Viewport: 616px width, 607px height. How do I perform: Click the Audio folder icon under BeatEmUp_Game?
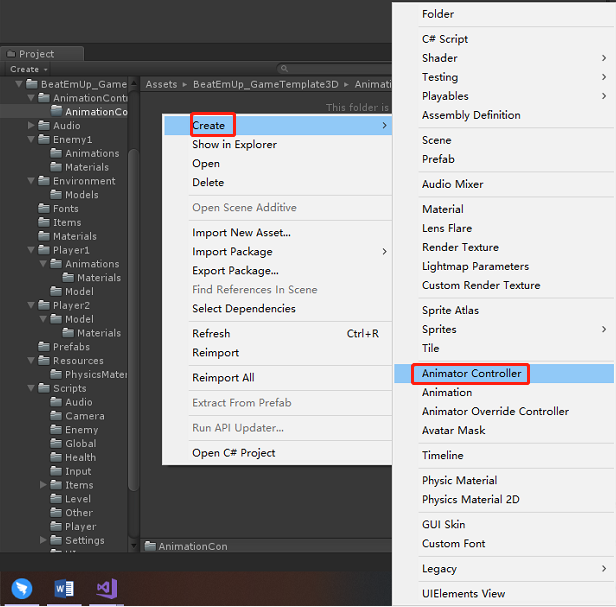pos(44,125)
